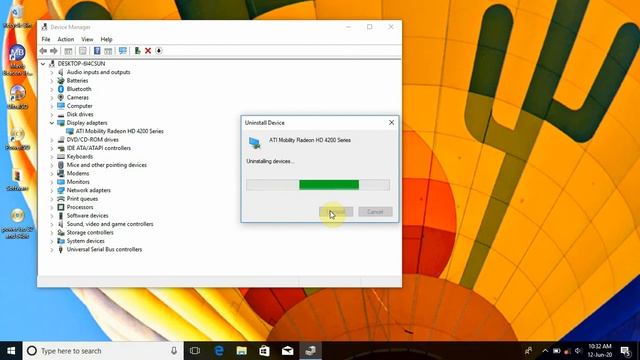640x360 pixels.
Task: Click the Network adapters category icon
Action: [x=61, y=191]
